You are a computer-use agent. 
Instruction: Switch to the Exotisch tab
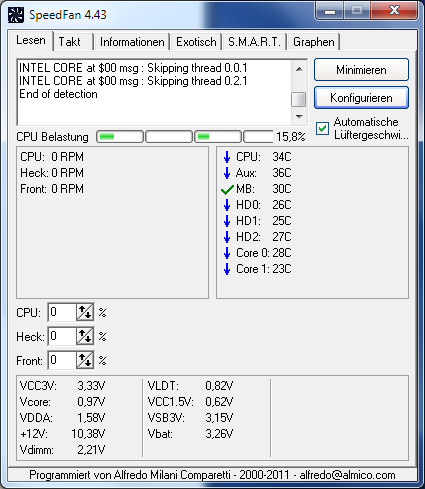196,42
